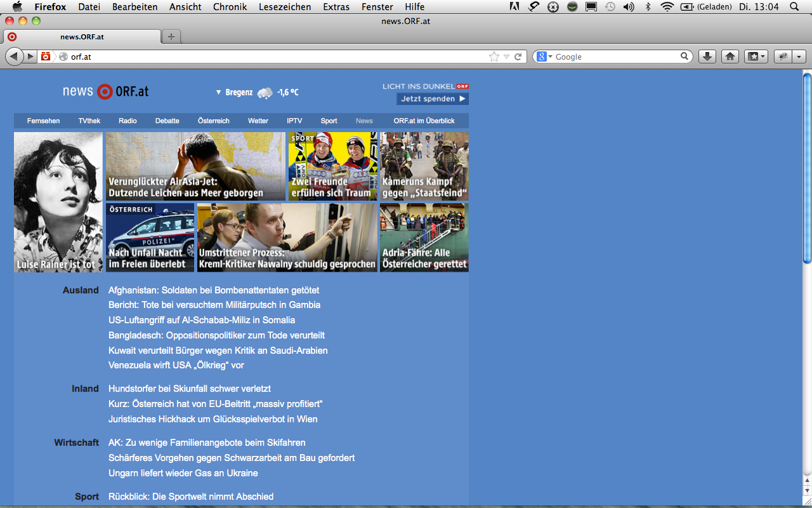The width and height of the screenshot is (812, 508).
Task: Open Spotlight search magnifier icon
Action: pyautogui.click(x=794, y=6)
